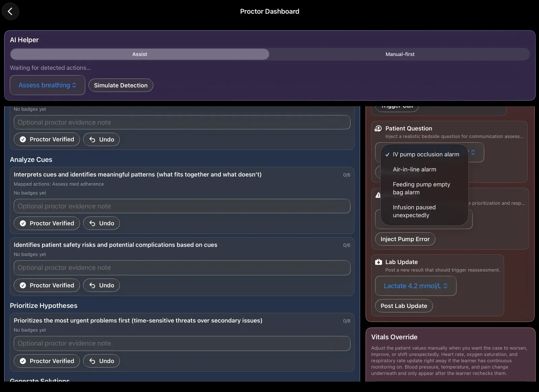
Task: Focus the evidence note field for safety risks
Action: tap(182, 268)
